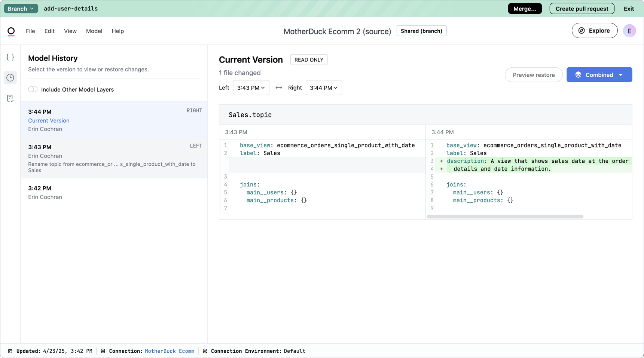Image resolution: width=644 pixels, height=358 pixels.
Task: Click 'label: Sales' line in right pane
Action: [x=466, y=153]
